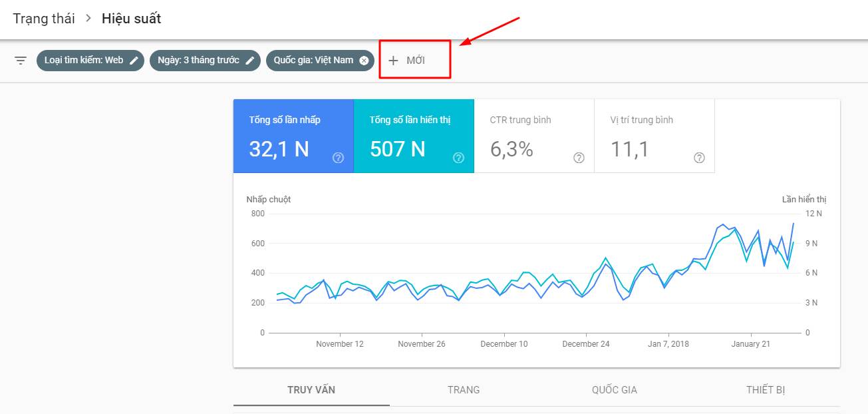Click plus icon to add new filter
The width and height of the screenshot is (868, 414).
(x=393, y=61)
